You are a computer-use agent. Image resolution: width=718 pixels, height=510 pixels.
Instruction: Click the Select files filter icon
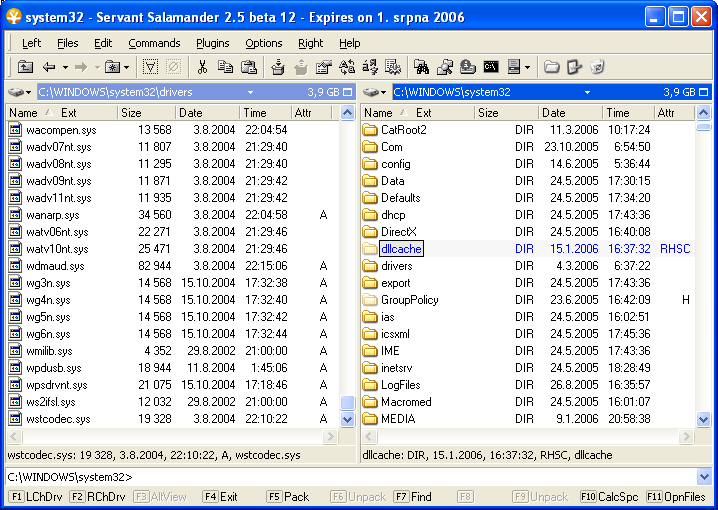[150, 67]
